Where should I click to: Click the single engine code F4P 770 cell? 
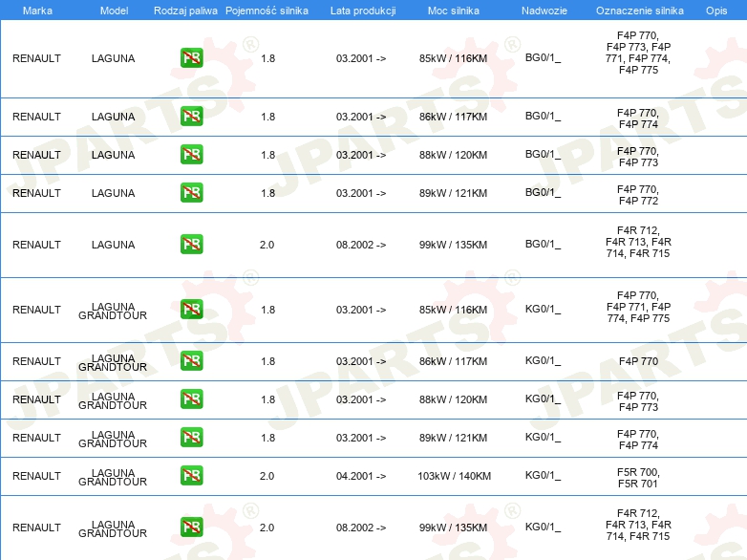(x=638, y=361)
